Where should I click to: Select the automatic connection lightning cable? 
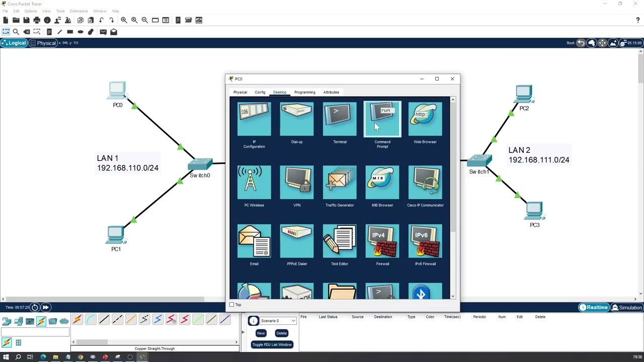click(77, 320)
